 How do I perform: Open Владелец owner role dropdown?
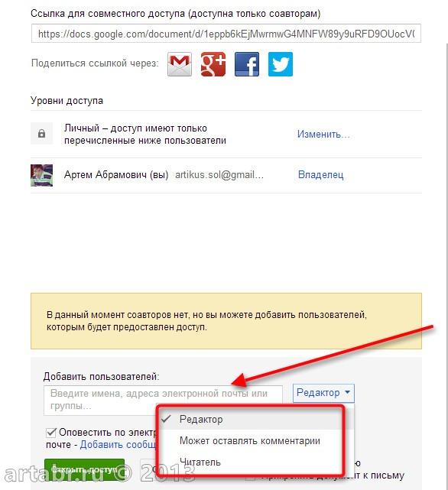click(x=321, y=175)
